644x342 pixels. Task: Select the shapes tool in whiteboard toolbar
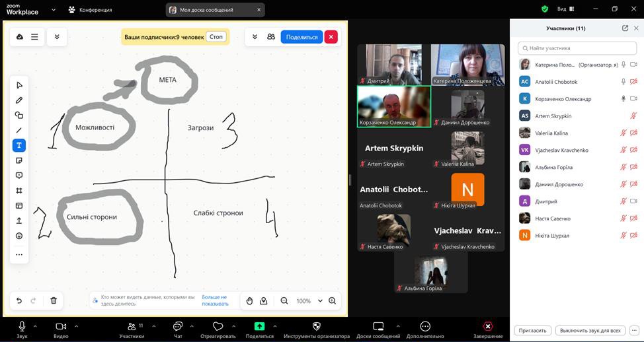(19, 115)
